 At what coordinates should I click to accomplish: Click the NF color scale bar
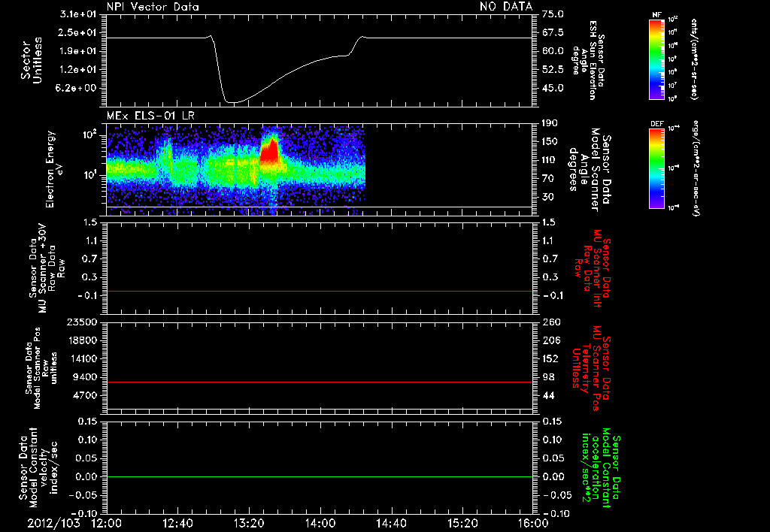point(656,59)
